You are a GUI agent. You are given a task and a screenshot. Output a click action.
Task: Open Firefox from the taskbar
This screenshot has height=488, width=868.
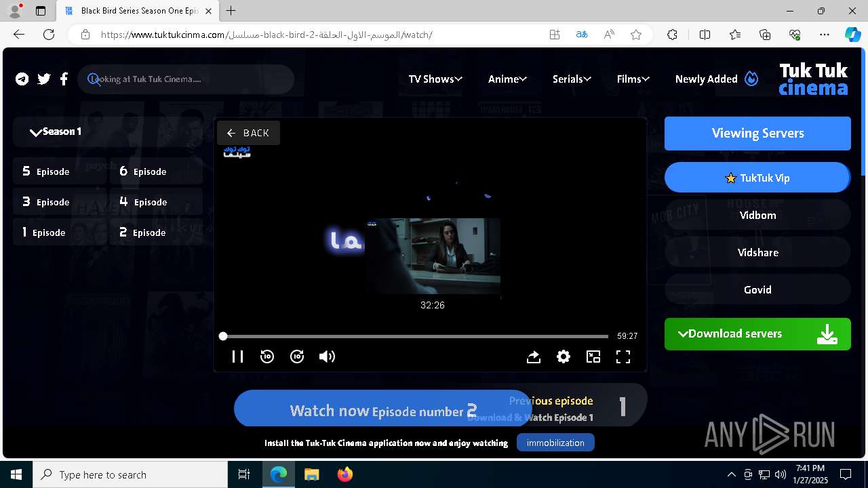[x=345, y=474]
